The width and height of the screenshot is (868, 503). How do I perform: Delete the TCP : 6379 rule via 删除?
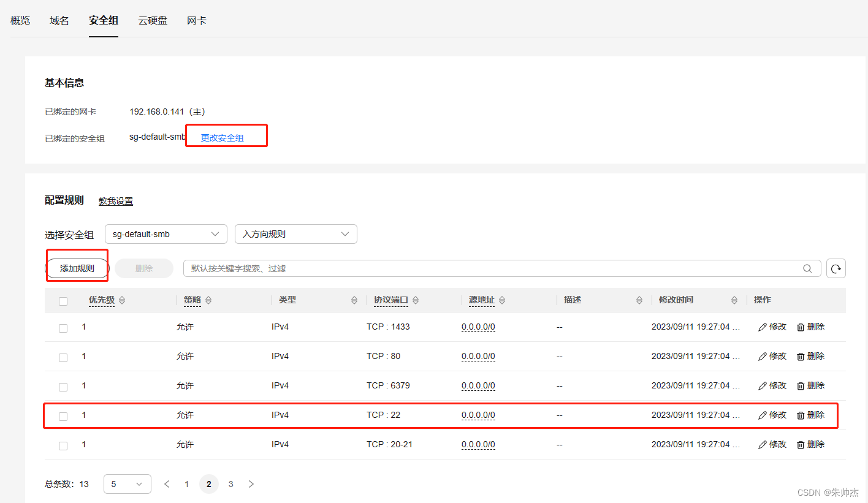(810, 386)
